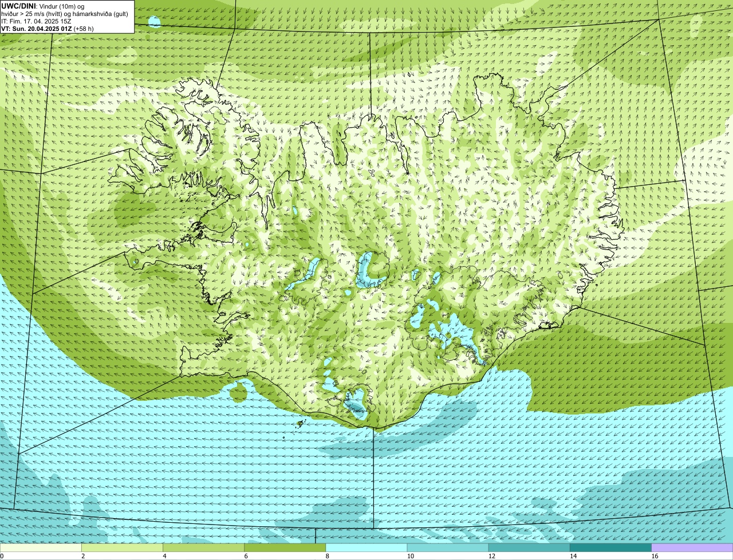Click the medium green 4–6 m/s legend swatch

pyautogui.click(x=204, y=547)
